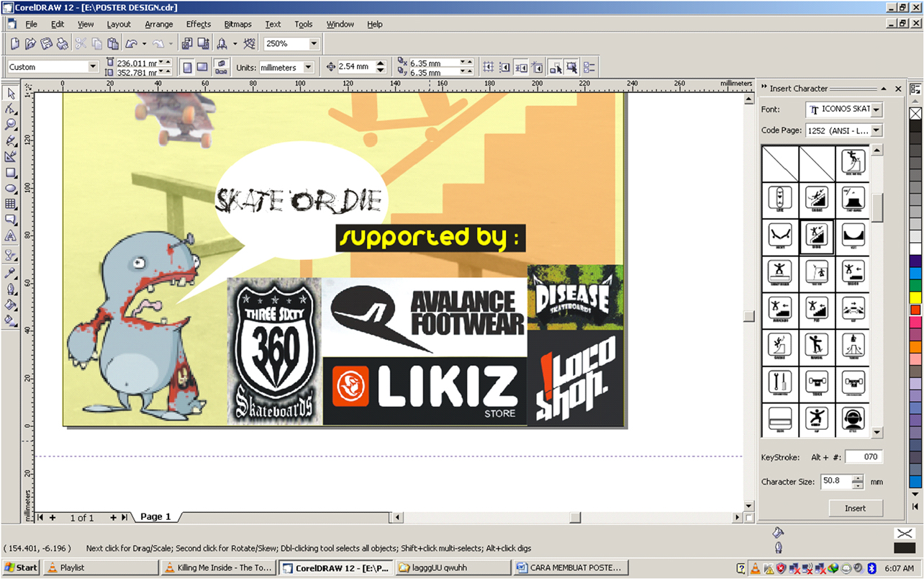Click the Export icon in toolbar
This screenshot has height=579, width=924.
pos(203,43)
